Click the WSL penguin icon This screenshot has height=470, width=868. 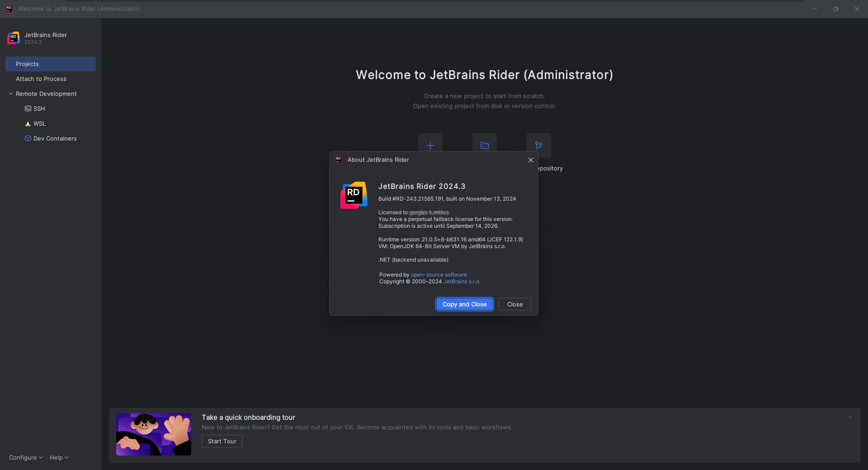click(x=28, y=123)
